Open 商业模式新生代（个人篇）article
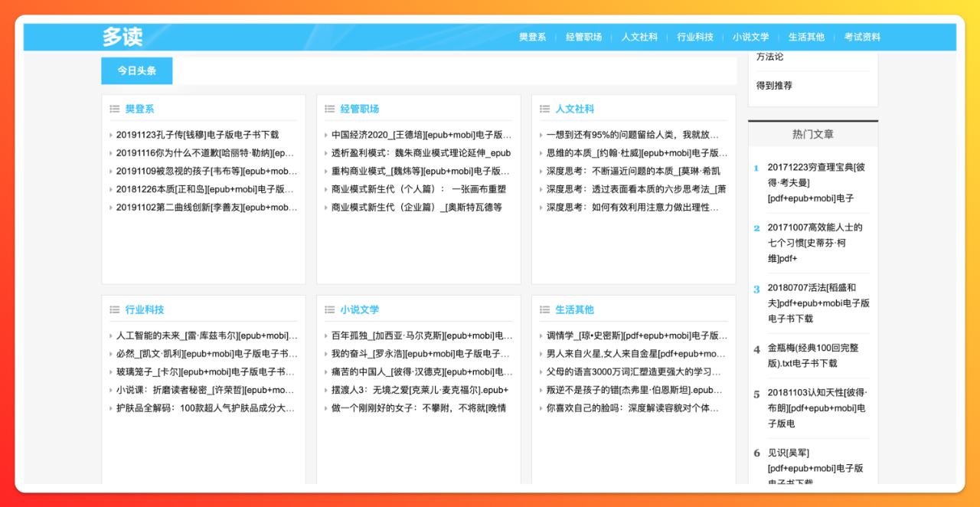The width and height of the screenshot is (980, 507). [x=419, y=189]
